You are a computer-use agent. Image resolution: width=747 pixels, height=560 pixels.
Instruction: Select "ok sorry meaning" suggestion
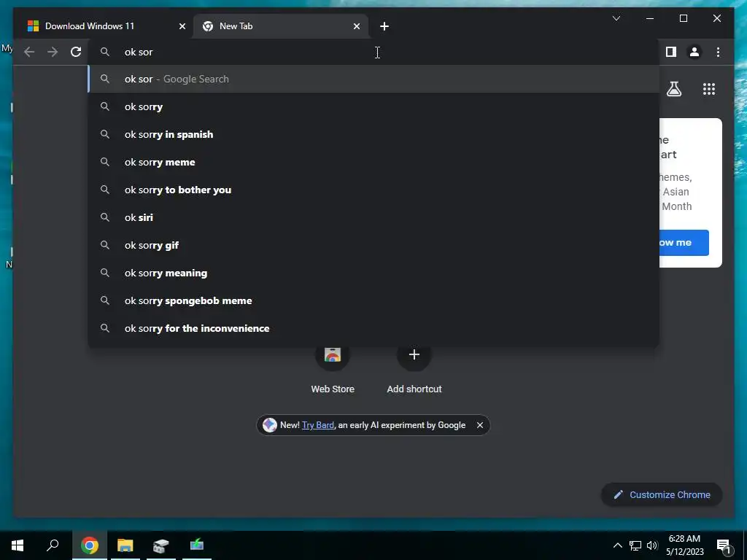[373, 273]
